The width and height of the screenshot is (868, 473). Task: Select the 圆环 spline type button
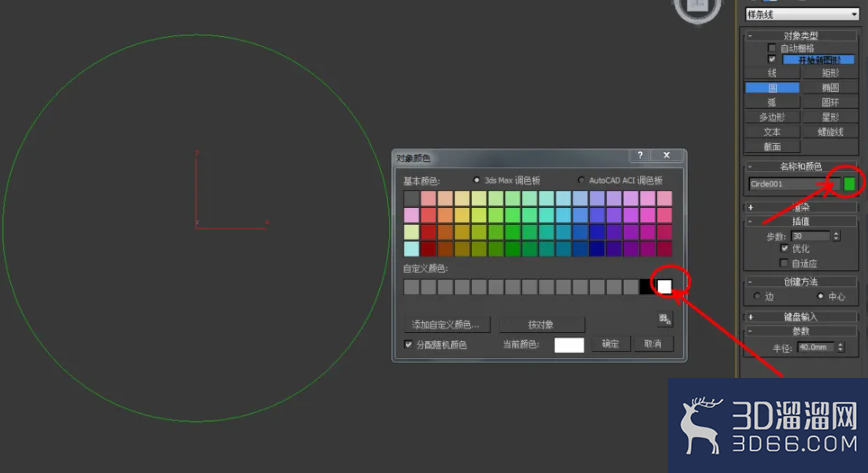point(830,102)
